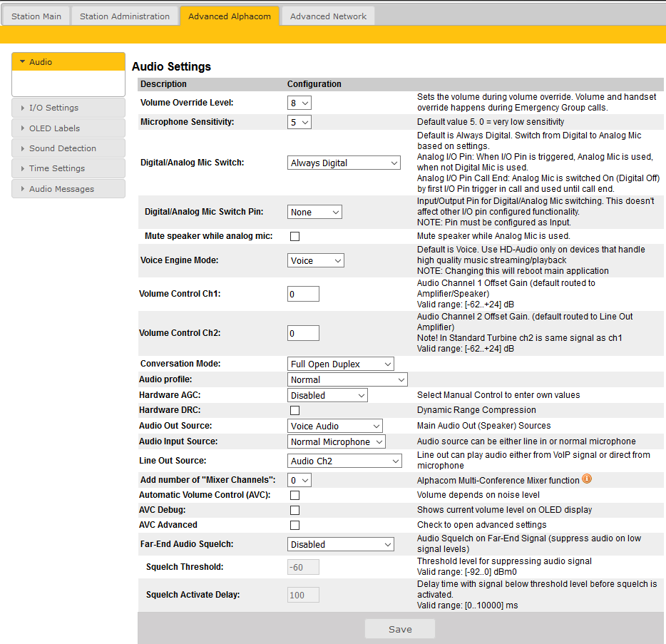Click the Volume Control Ch1 input field
The width and height of the screenshot is (666, 644).
click(303, 294)
